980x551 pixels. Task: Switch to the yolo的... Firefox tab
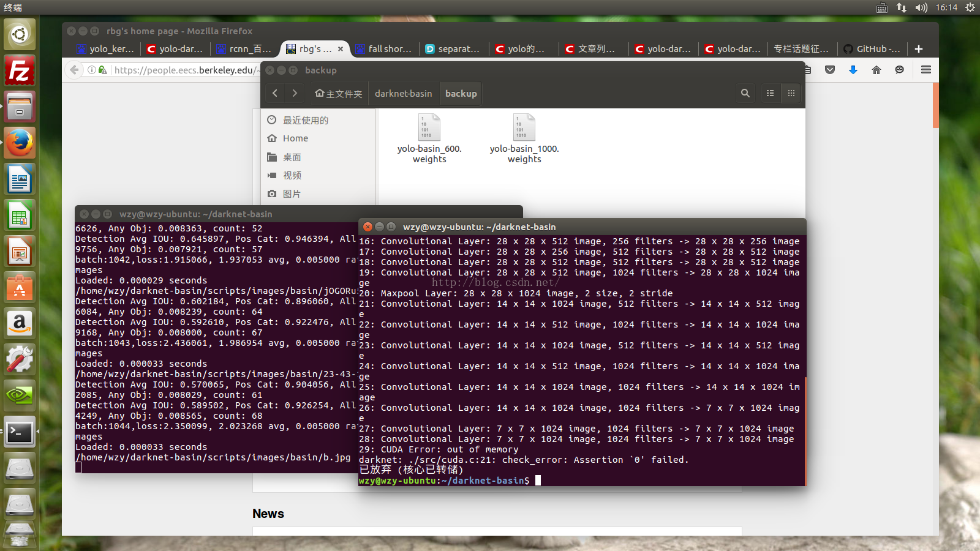(524, 49)
